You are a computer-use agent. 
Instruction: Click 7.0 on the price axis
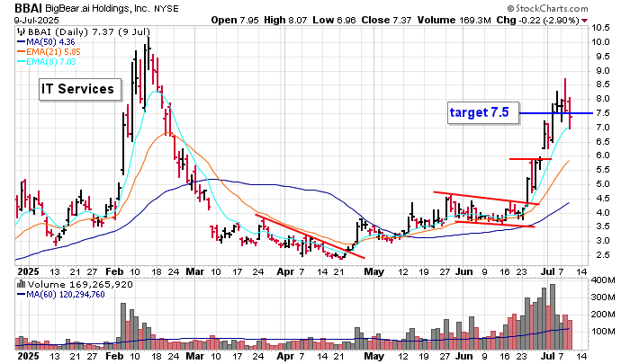pos(603,128)
